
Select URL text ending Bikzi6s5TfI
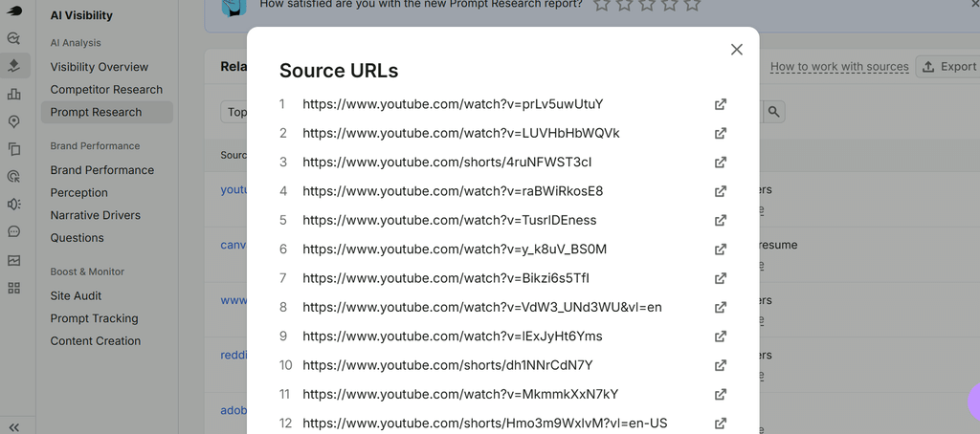(446, 278)
